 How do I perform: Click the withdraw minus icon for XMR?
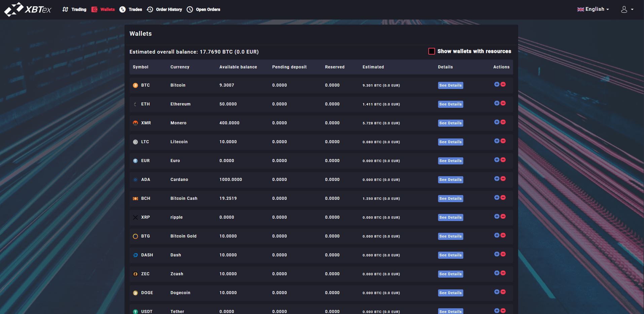(503, 122)
